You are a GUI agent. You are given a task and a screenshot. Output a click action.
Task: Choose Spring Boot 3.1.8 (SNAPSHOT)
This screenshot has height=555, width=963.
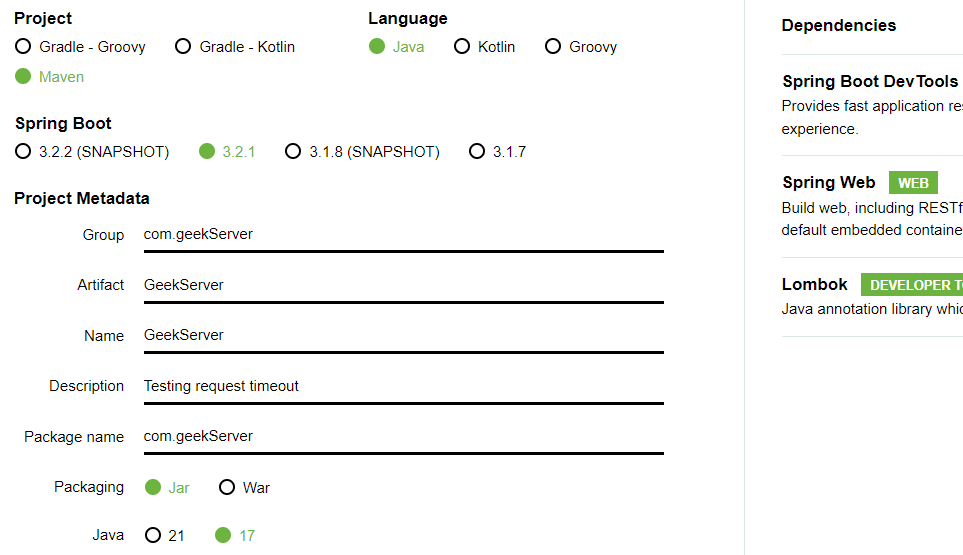(293, 152)
